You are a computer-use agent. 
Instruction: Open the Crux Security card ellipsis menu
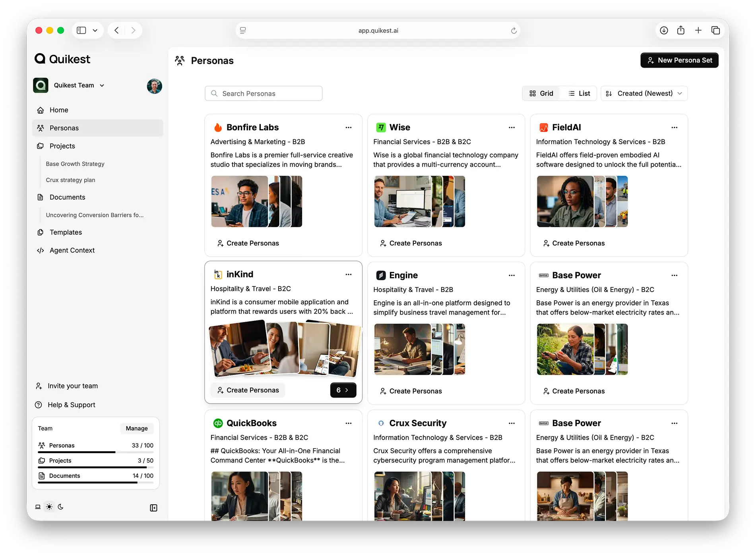pos(512,423)
